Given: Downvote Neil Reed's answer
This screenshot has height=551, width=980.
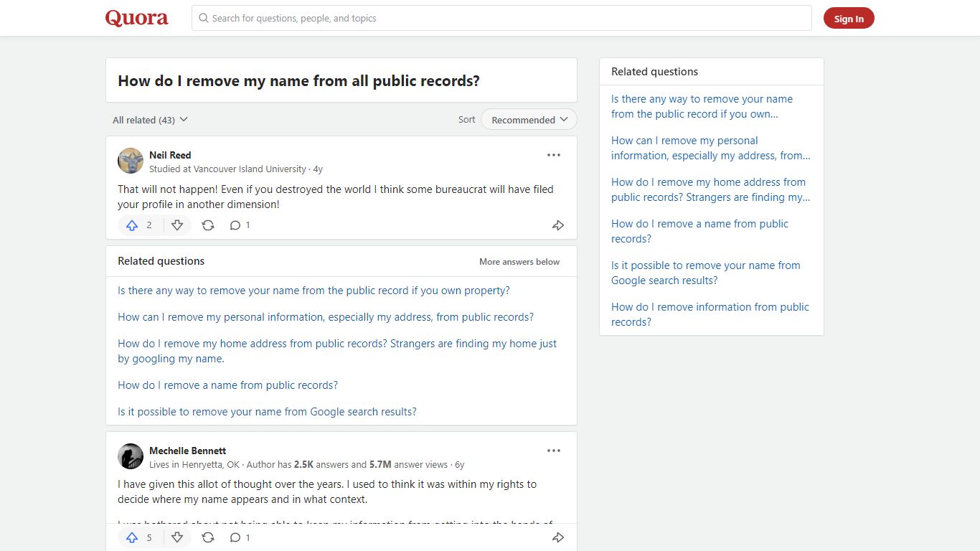Looking at the screenshot, I should pyautogui.click(x=177, y=225).
